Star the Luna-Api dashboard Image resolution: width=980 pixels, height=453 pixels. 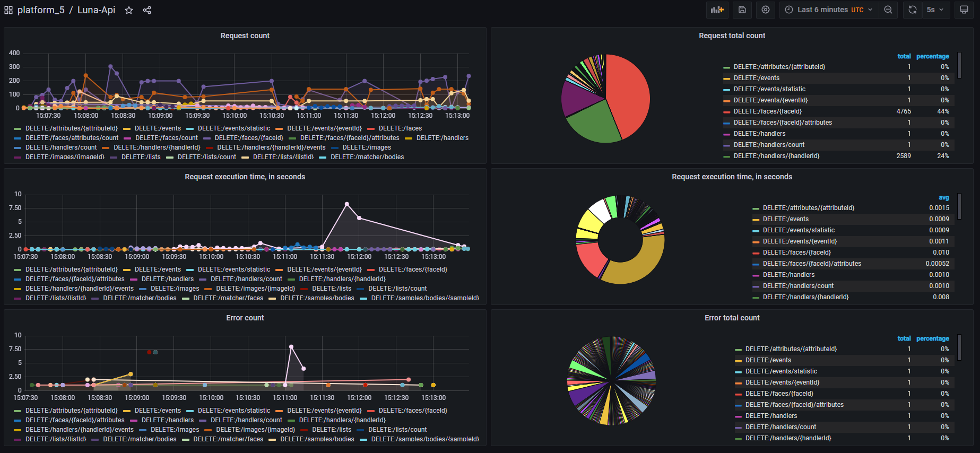point(129,10)
